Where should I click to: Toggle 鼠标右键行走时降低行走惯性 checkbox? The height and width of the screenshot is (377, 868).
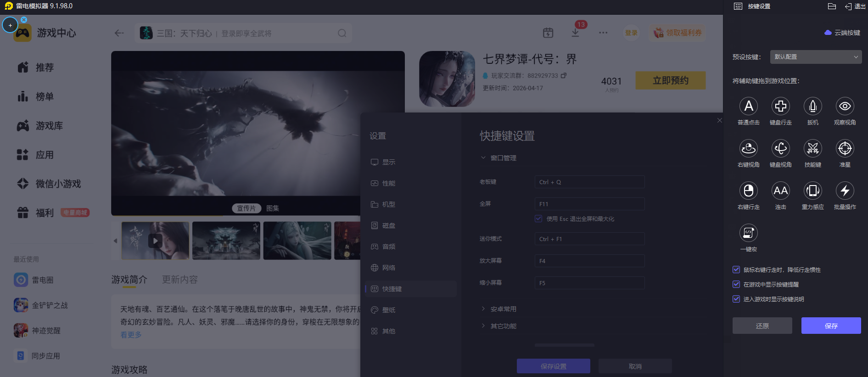tap(736, 270)
